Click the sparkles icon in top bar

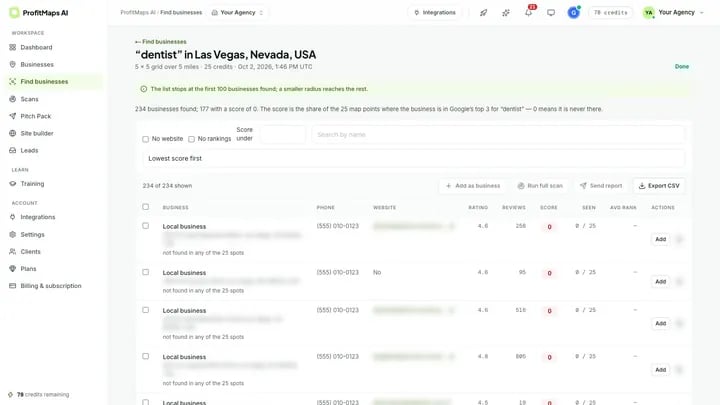tap(506, 13)
